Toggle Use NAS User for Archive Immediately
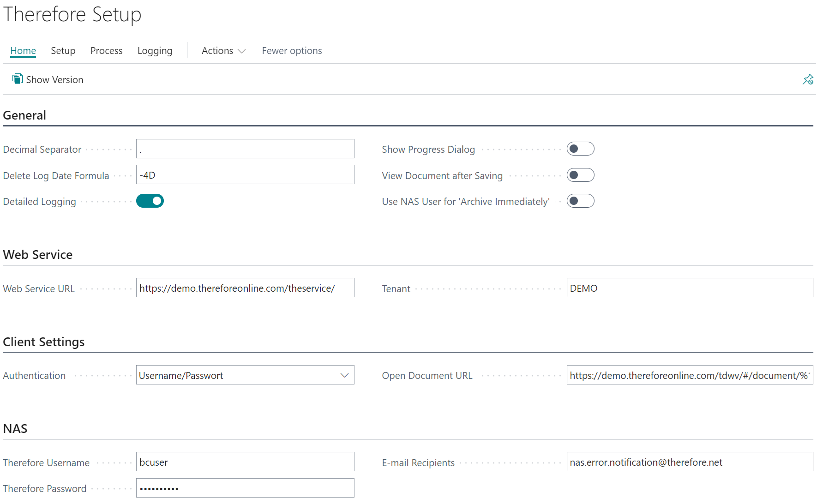 (x=580, y=201)
